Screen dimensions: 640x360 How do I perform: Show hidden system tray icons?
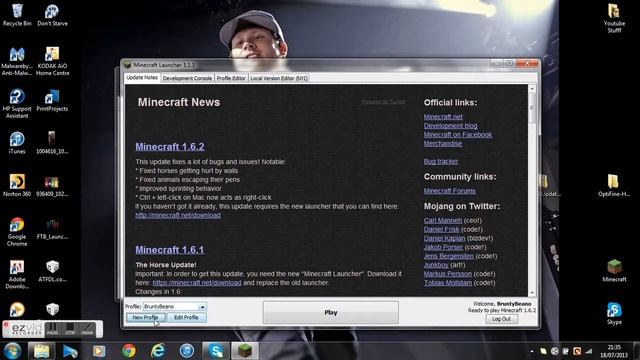(532, 351)
